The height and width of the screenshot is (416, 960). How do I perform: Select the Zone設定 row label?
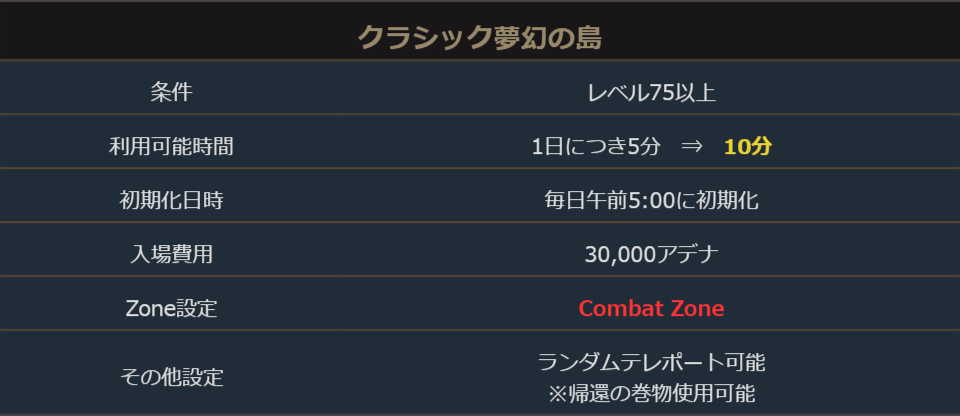pyautogui.click(x=171, y=308)
